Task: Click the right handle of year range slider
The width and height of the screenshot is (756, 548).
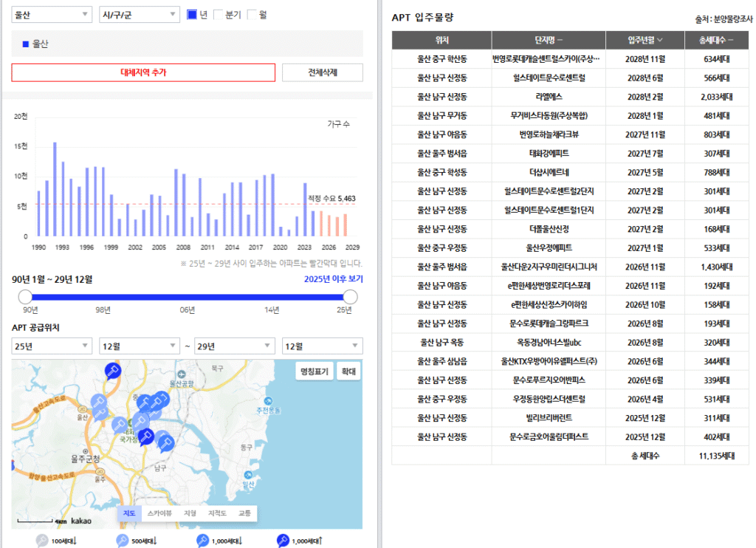Action: [351, 297]
